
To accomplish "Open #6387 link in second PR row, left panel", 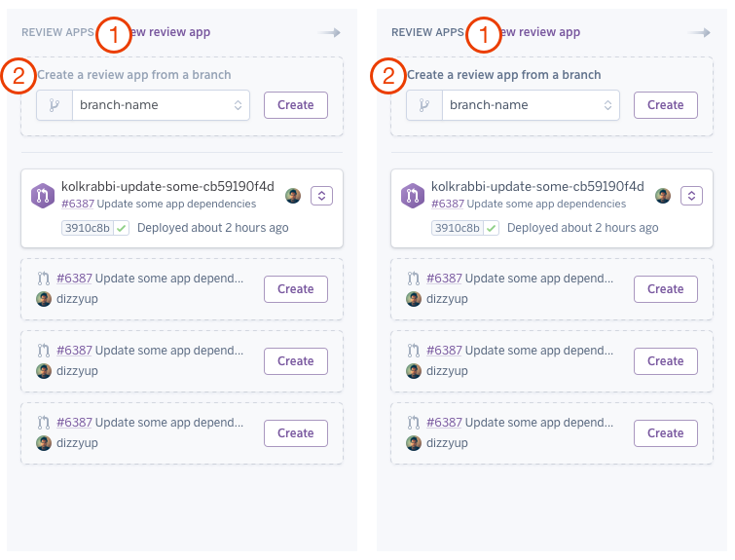I will click(74, 351).
